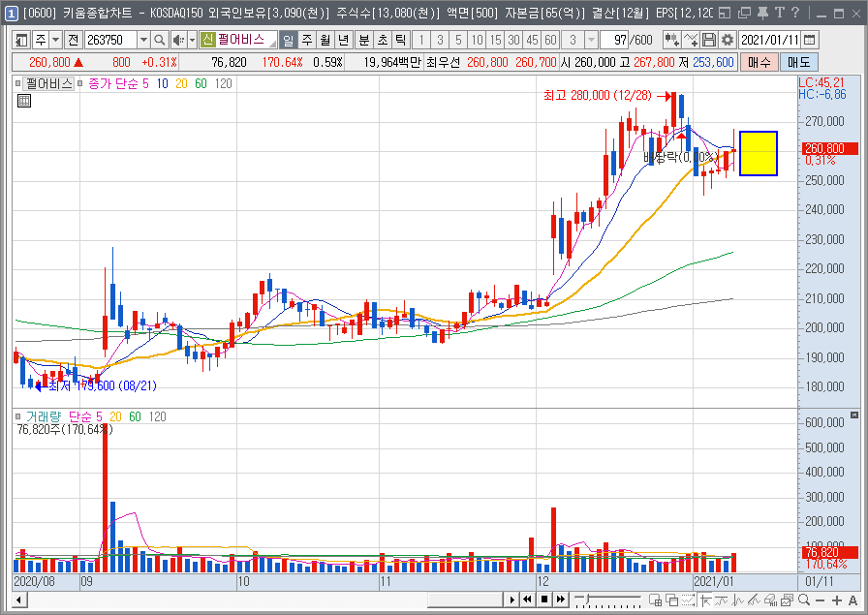Click the compare chart add icon
The width and height of the screenshot is (868, 615).
(672, 40)
